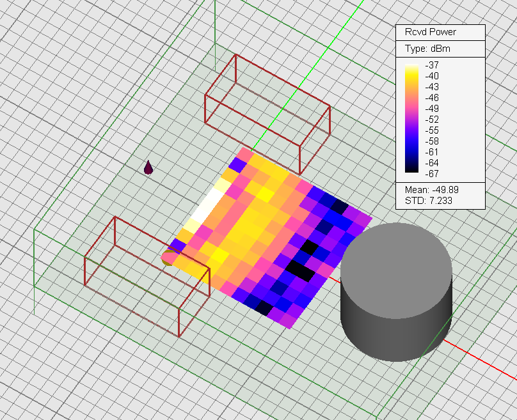517x420 pixels.
Task: Click the Mean: -49.89 statistic
Action: coord(432,190)
